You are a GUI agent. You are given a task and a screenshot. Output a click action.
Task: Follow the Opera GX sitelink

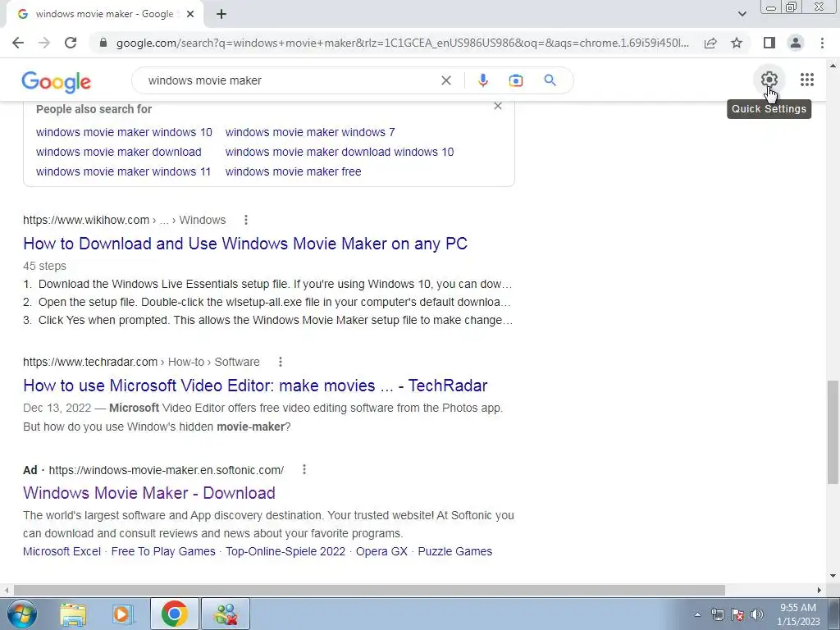[x=381, y=551]
